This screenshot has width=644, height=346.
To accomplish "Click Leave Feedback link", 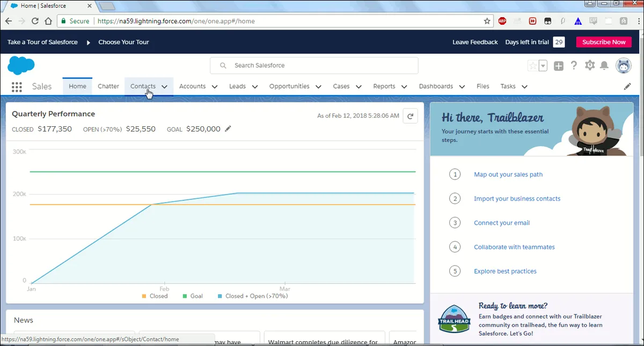I will click(475, 42).
